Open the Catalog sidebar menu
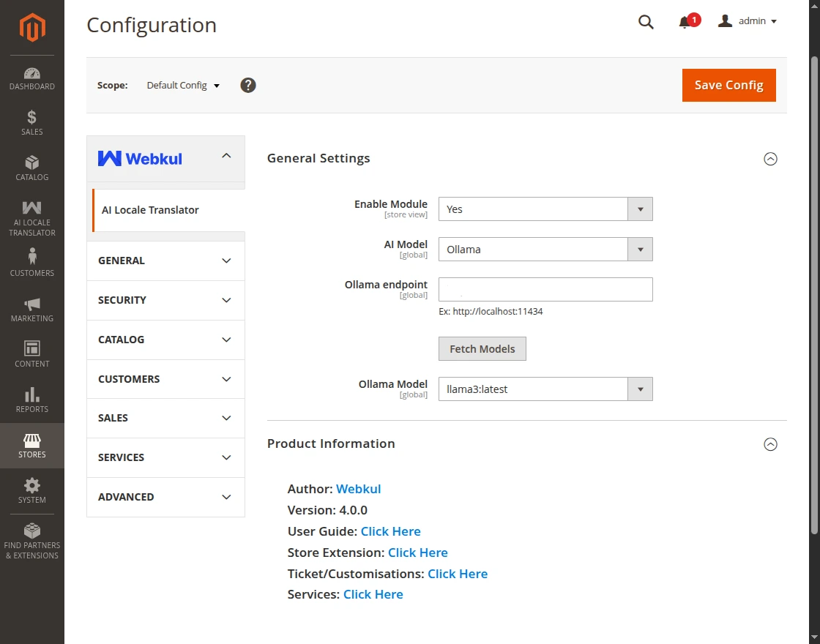Image resolution: width=820 pixels, height=644 pixels. coord(32,168)
